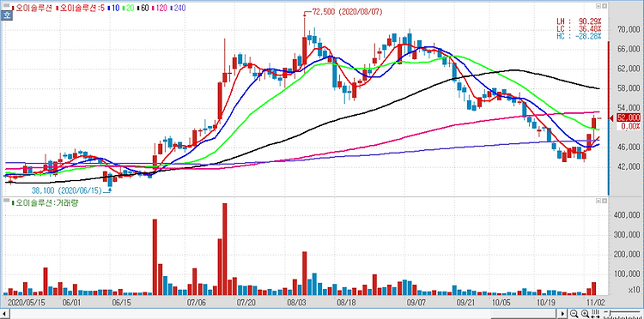Screen dimensions: 644x319
Task: Click the HC : -28.26% readout
Action: point(579,37)
